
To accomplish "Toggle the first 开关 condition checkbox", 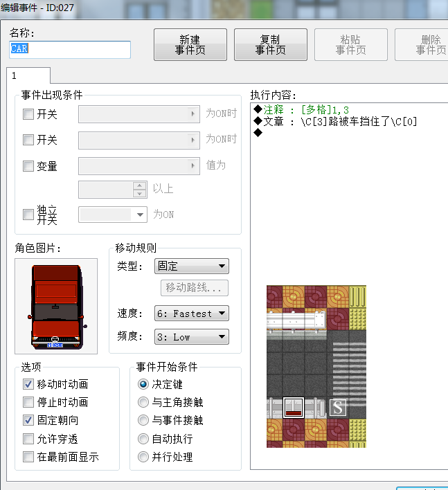I will (28, 114).
